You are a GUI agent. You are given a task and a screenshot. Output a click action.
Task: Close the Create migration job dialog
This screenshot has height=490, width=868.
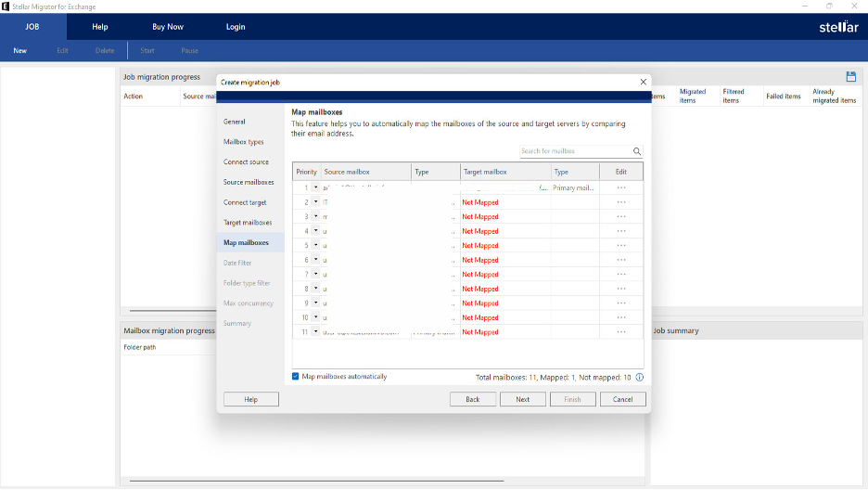pos(643,82)
